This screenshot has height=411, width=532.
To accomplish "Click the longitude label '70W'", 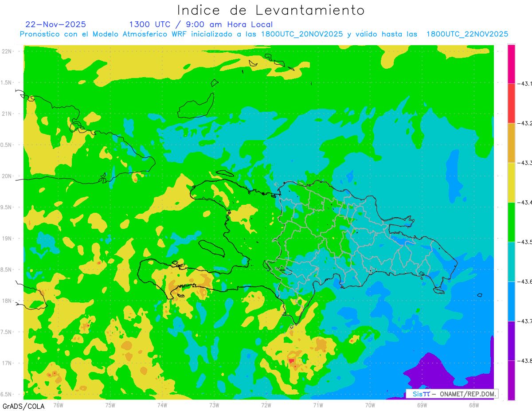I will click(370, 405).
